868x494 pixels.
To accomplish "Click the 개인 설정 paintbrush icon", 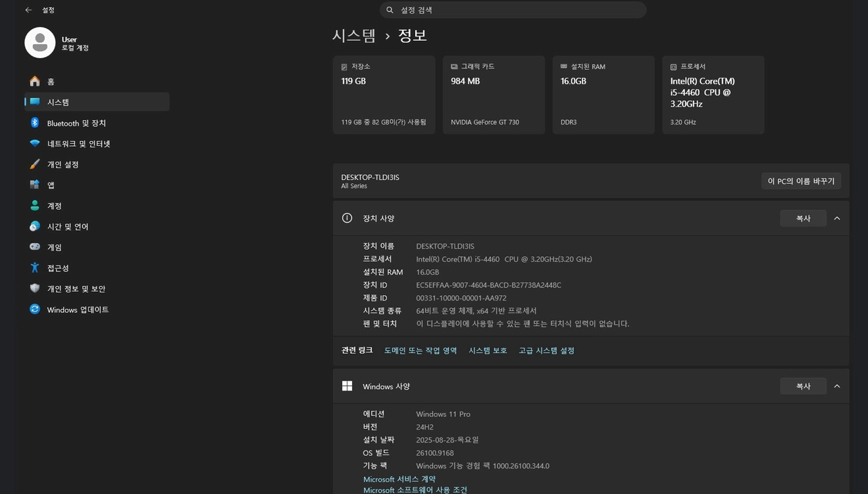I will point(35,164).
